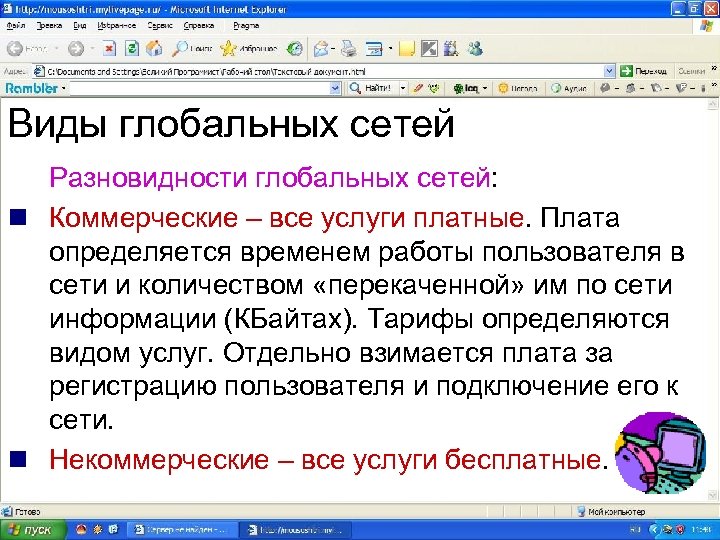Screen dimensions: 720x540
Task: Click the green smiley icon in Rambler bar
Action: [x=433, y=88]
